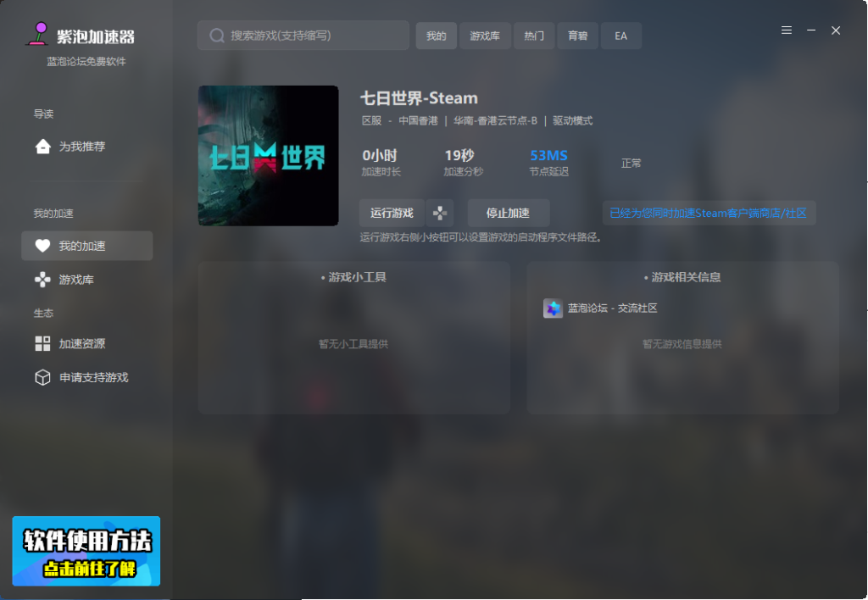Switch to the 热门 tab
Viewport: 868px width, 600px height.
coord(534,36)
